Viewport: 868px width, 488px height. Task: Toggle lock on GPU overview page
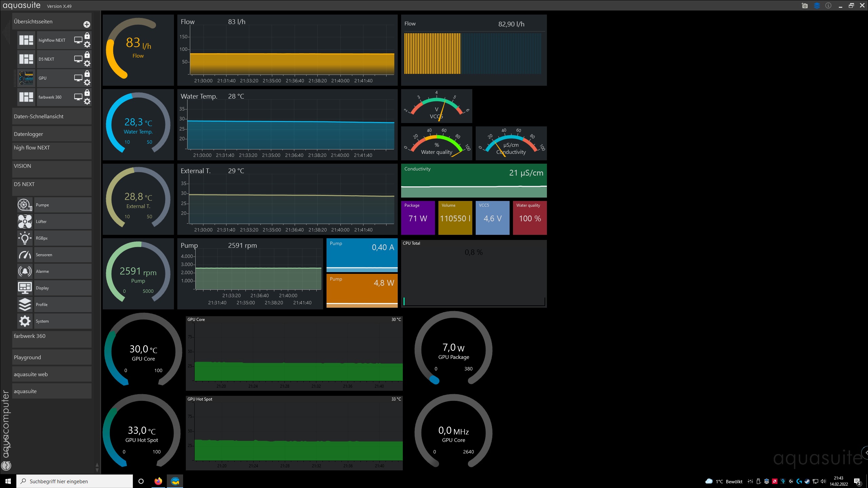tap(87, 74)
